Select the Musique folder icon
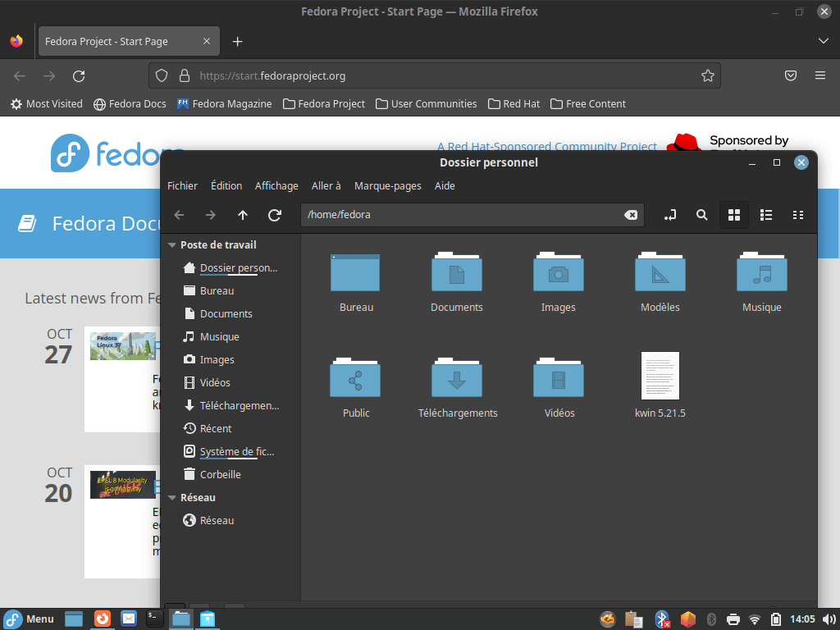The width and height of the screenshot is (840, 630). click(762, 272)
